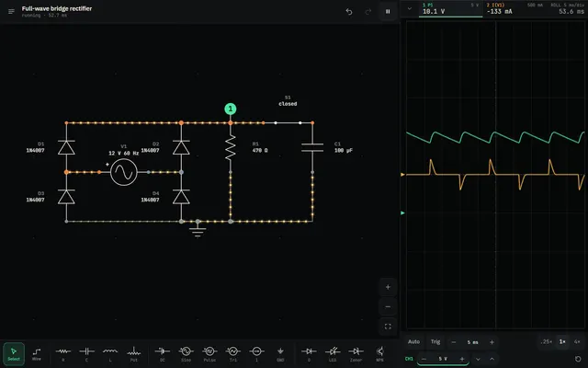Toggle Auto mode on the scope

414,341
